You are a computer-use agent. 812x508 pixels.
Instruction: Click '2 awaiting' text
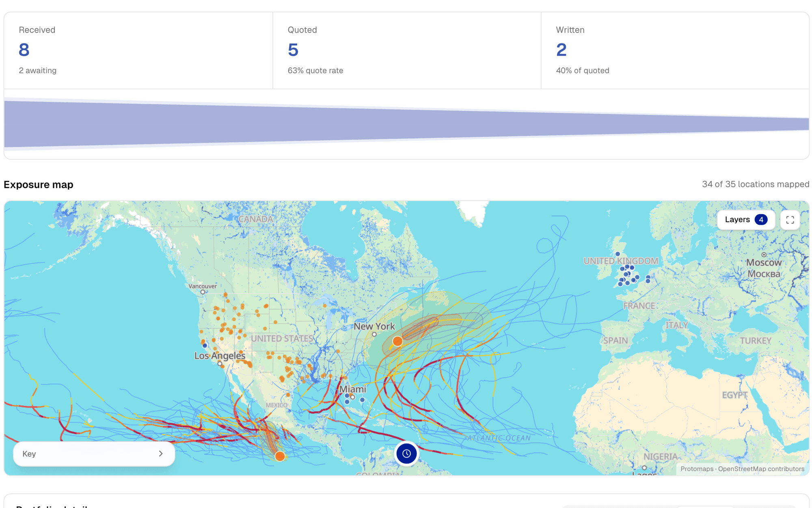click(x=38, y=70)
